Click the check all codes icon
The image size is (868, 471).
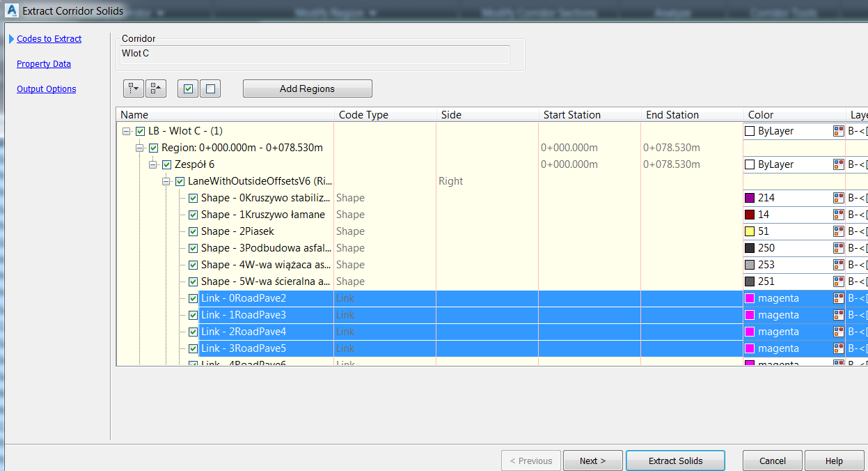(187, 88)
